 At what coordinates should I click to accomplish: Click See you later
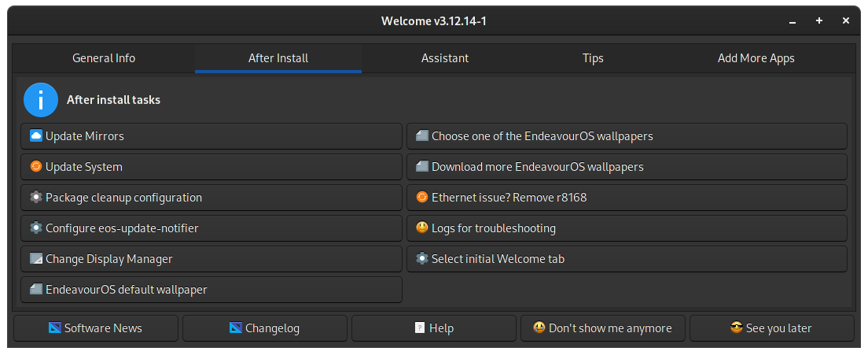click(772, 328)
